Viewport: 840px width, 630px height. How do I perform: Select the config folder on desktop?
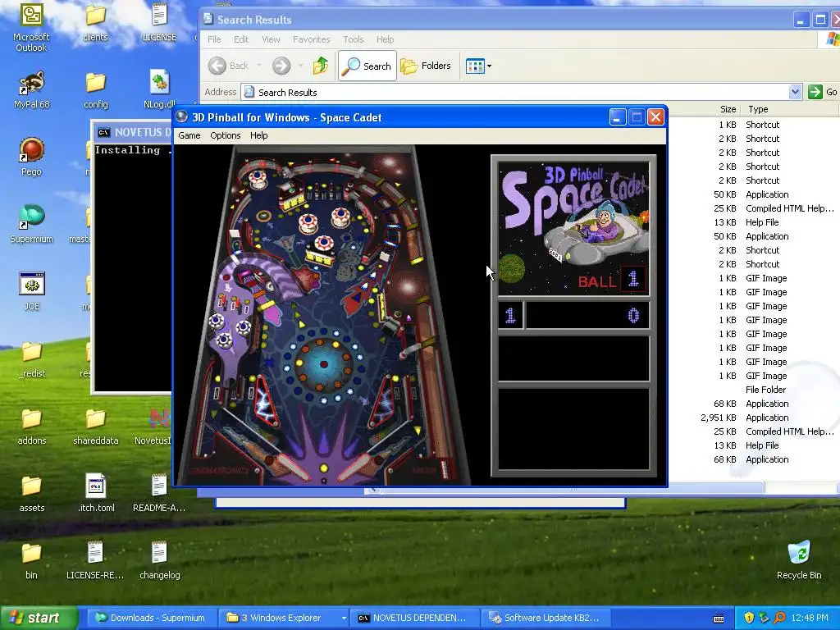[x=95, y=90]
